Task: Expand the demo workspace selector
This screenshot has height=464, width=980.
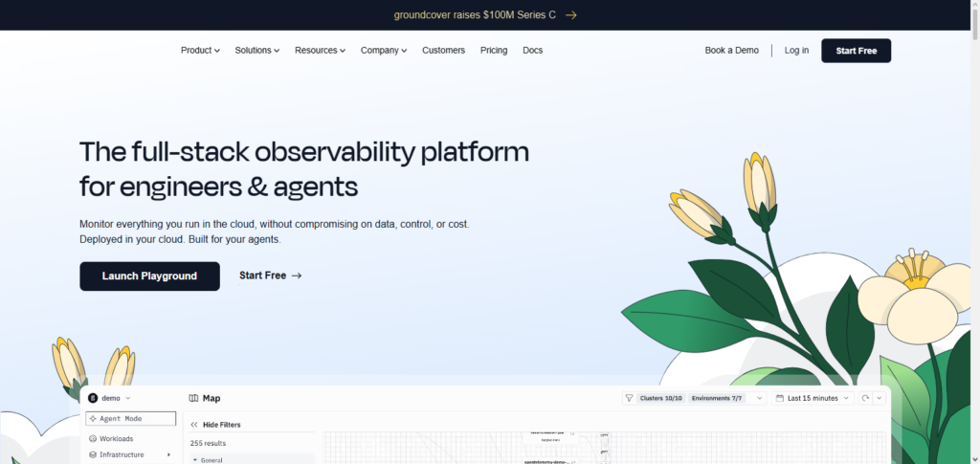Action: point(128,398)
